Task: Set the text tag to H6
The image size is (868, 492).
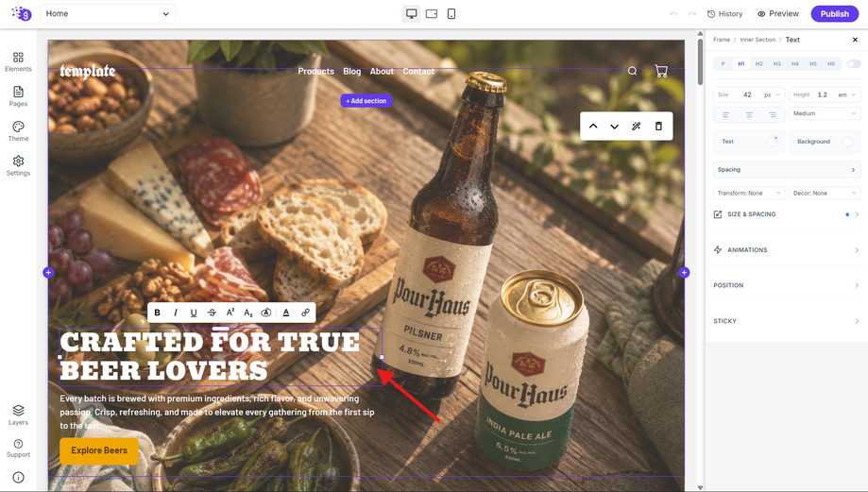Action: [831, 64]
